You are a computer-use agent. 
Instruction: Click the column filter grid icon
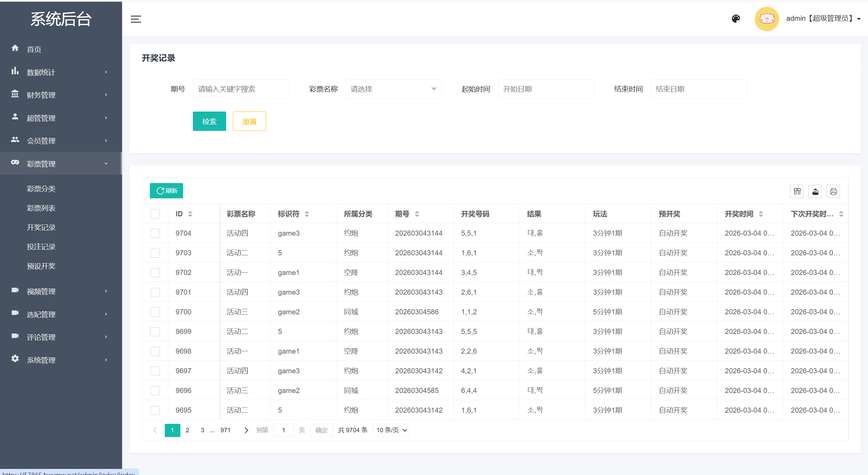coord(797,192)
